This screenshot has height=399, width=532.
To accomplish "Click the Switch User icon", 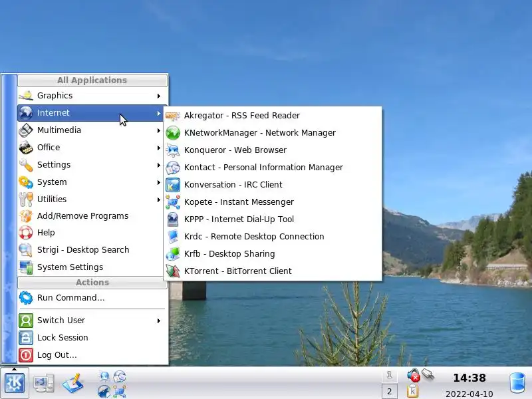I will point(26,321).
